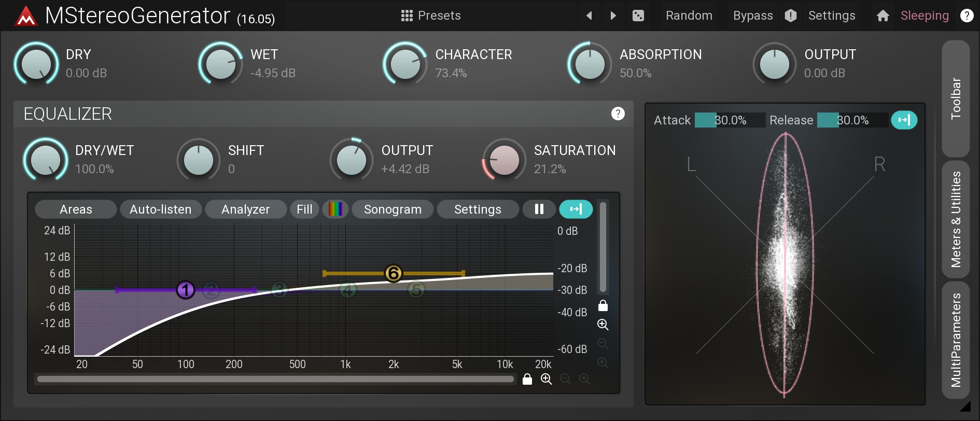The image size is (980, 421).
Task: Select equalizer band 3 node
Action: [279, 290]
